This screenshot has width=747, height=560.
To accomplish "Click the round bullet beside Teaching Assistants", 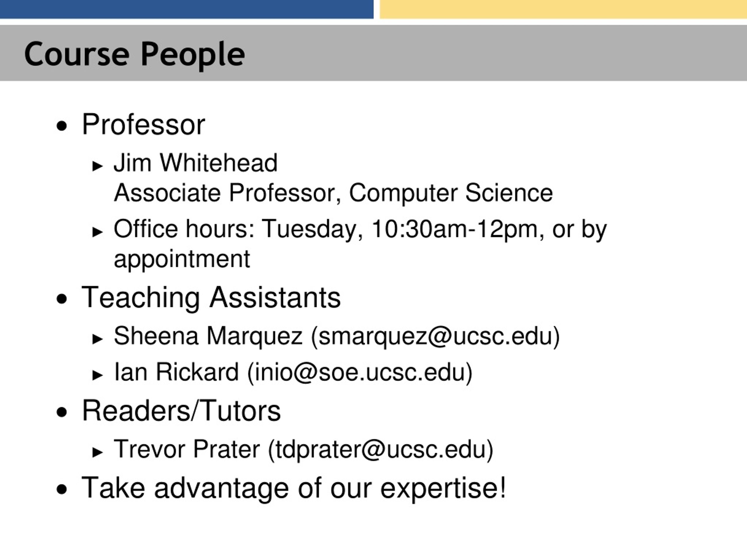I will point(62,299).
